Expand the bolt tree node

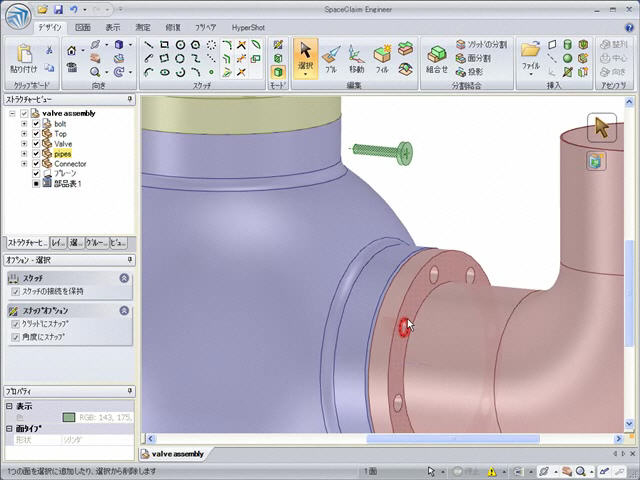pyautogui.click(x=24, y=124)
